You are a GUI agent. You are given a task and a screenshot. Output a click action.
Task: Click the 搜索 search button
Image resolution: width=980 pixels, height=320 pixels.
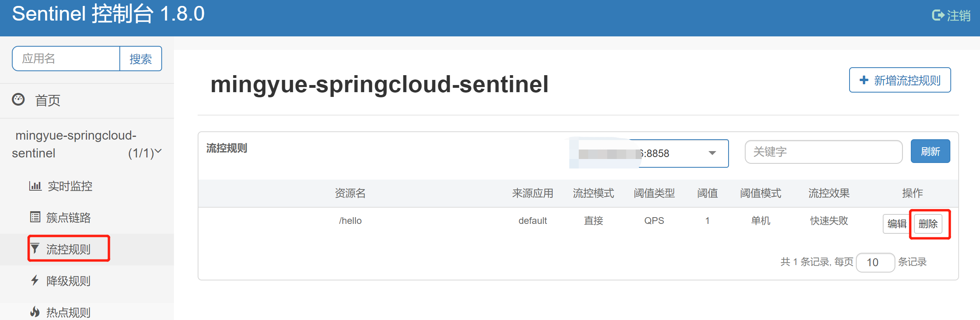(x=141, y=59)
